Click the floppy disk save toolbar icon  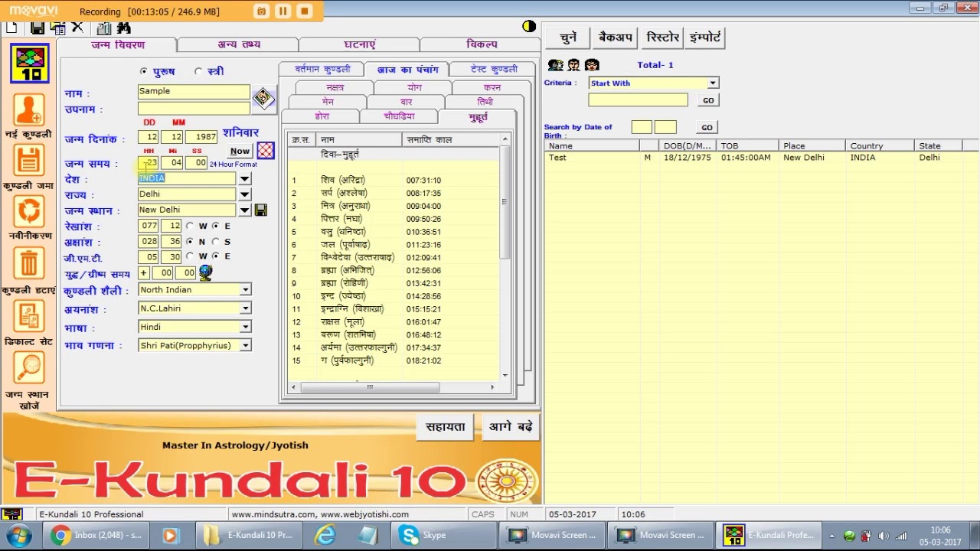pyautogui.click(x=37, y=28)
